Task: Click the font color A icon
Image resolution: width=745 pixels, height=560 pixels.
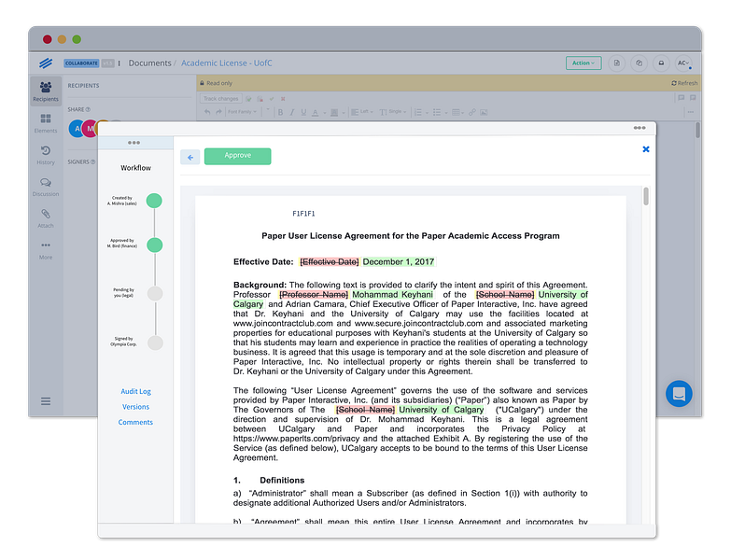Action: click(x=315, y=113)
